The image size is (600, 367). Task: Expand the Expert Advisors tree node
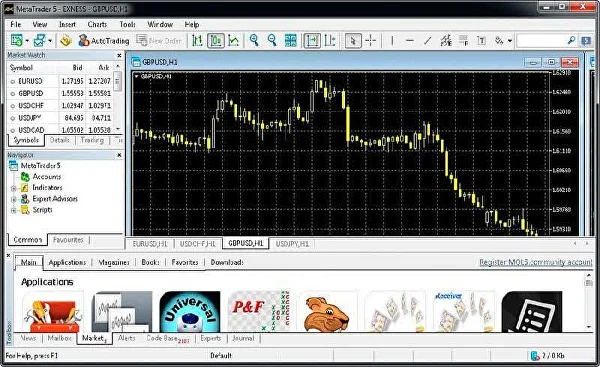[x=13, y=199]
